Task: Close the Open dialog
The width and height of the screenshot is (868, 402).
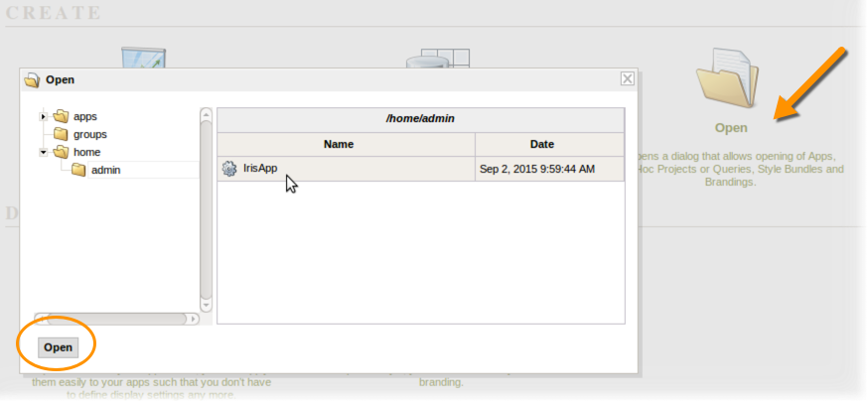Action: [627, 79]
